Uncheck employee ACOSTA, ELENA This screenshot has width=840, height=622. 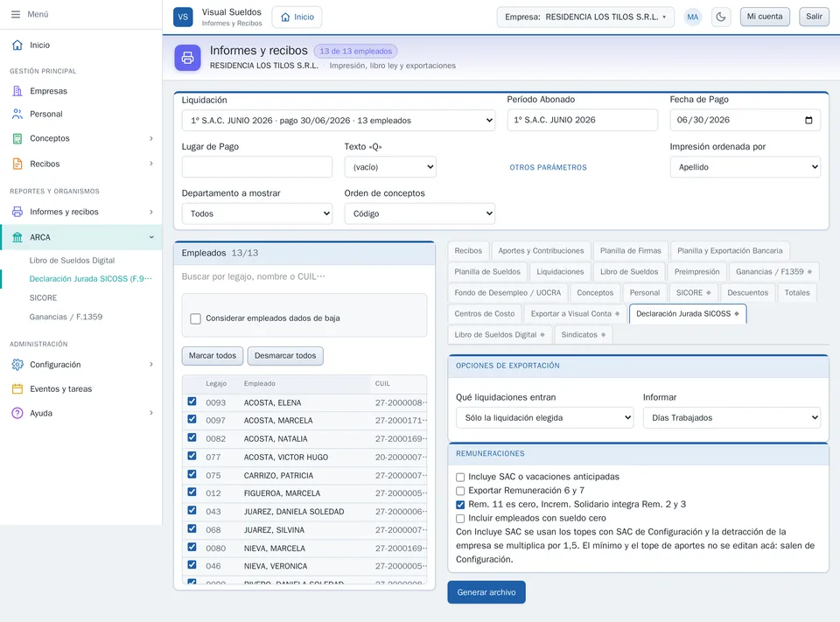click(x=192, y=402)
